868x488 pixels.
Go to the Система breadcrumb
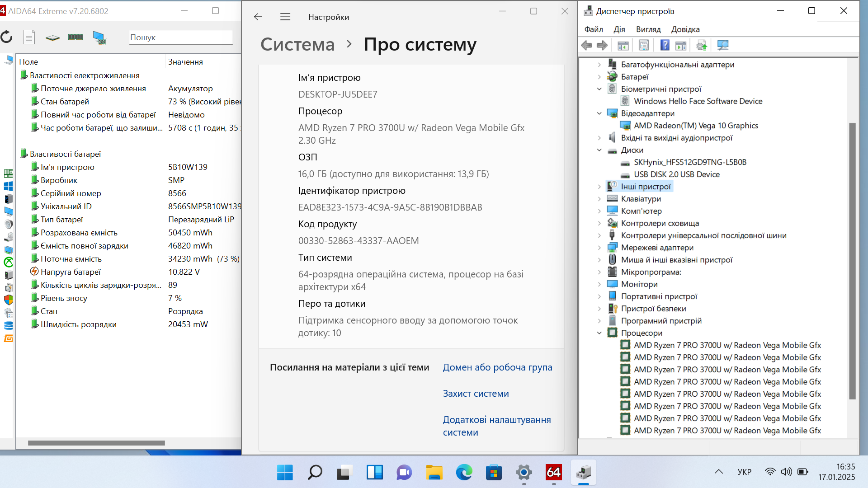(x=297, y=44)
